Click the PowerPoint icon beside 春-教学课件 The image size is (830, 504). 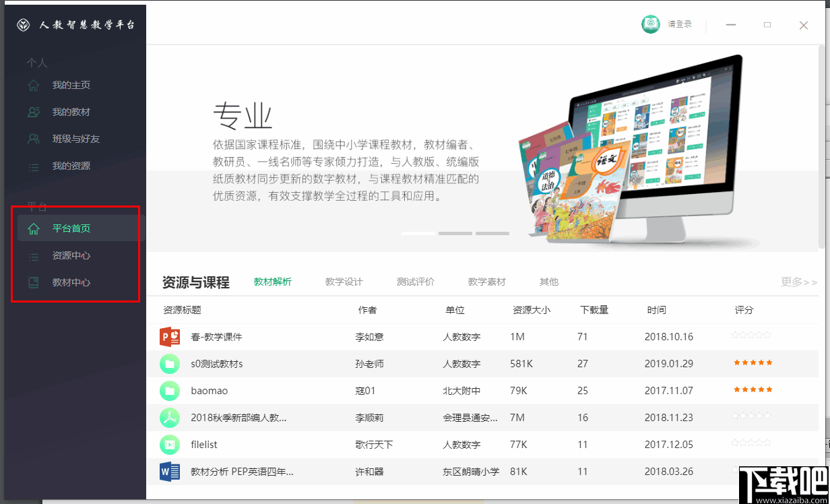169,336
